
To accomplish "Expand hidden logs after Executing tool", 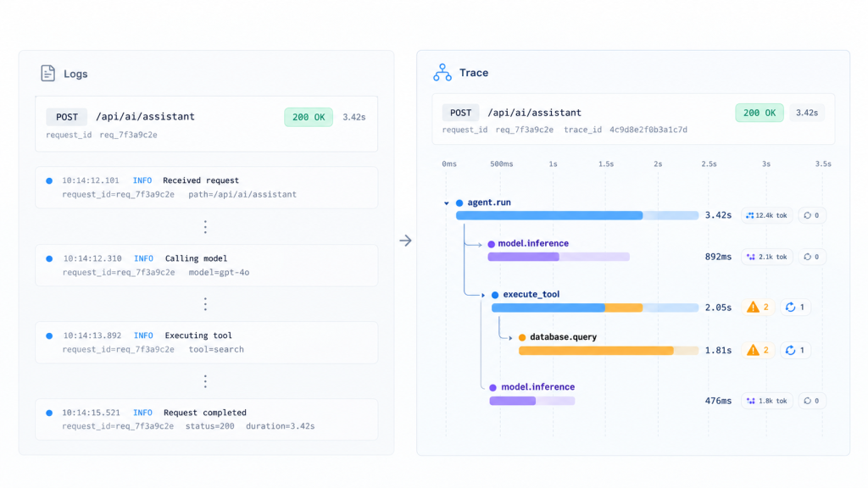I will click(205, 381).
